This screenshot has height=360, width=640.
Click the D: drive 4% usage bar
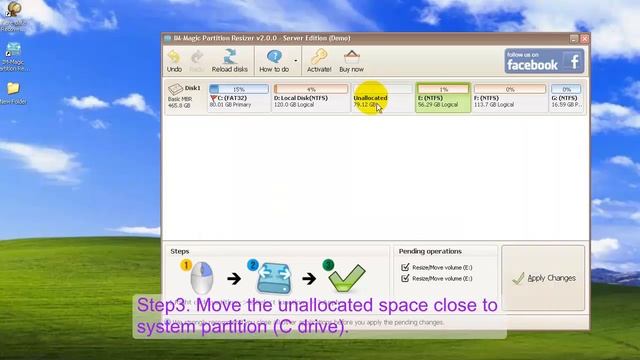311,89
